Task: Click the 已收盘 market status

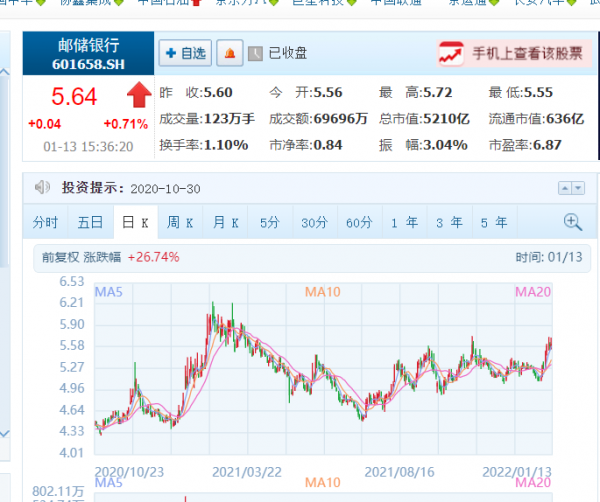Action: click(x=288, y=53)
